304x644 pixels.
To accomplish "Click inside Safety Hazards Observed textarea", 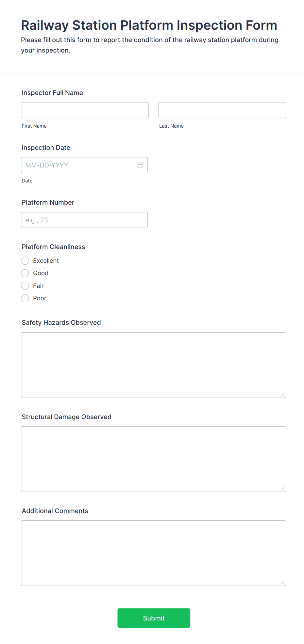I will point(153,365).
